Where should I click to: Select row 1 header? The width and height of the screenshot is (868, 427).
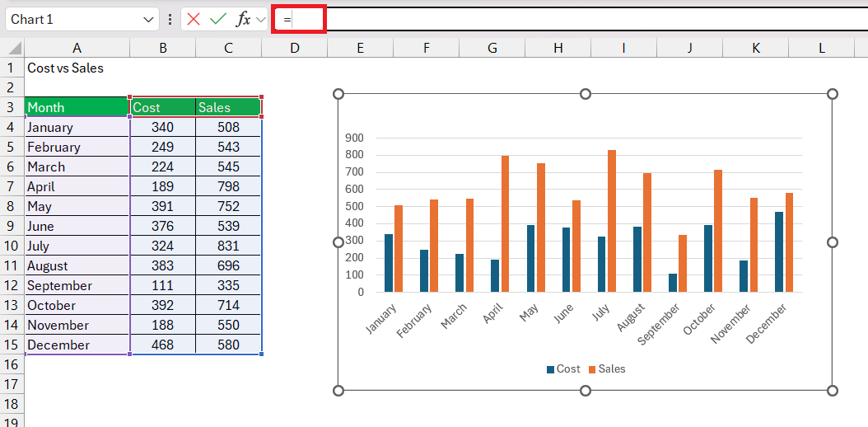coord(12,68)
